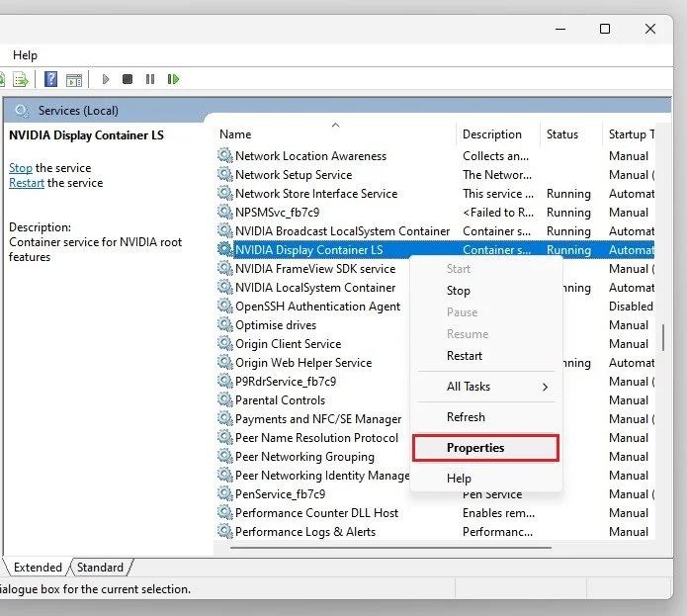687x616 pixels.
Task: Click the Show/Hide Action Pane toolbar icon
Action: click(x=74, y=80)
